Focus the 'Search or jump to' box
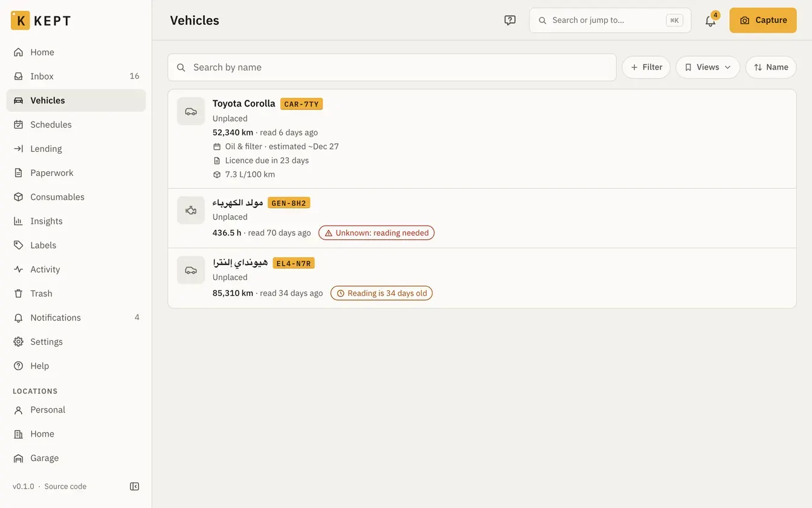The height and width of the screenshot is (508, 812). (610, 21)
